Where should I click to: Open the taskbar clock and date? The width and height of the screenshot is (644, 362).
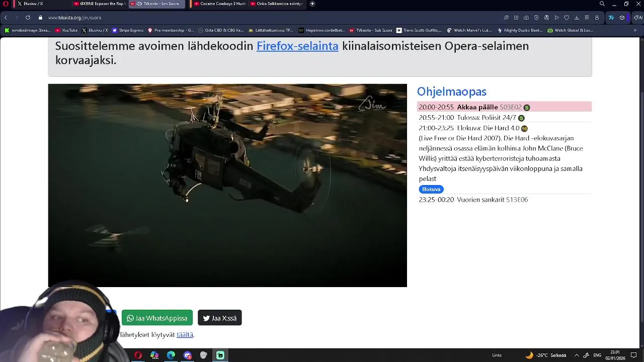(615, 355)
